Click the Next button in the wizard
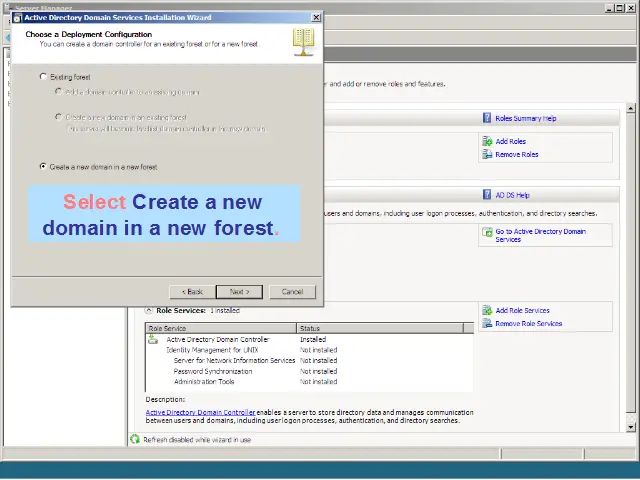Viewport: 640px width, 480px height. click(239, 292)
